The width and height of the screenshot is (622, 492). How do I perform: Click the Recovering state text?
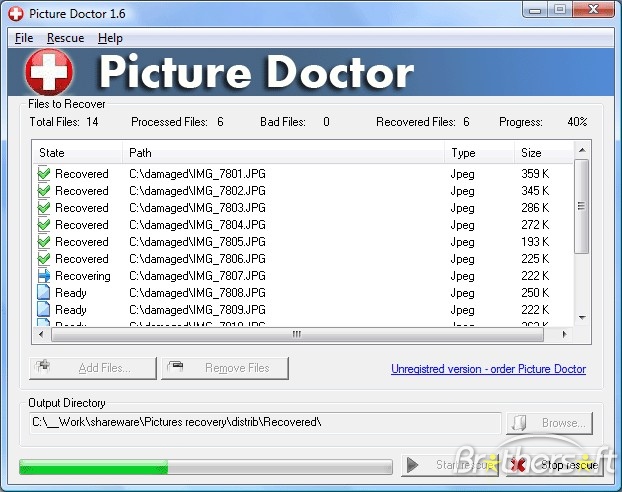tap(83, 276)
